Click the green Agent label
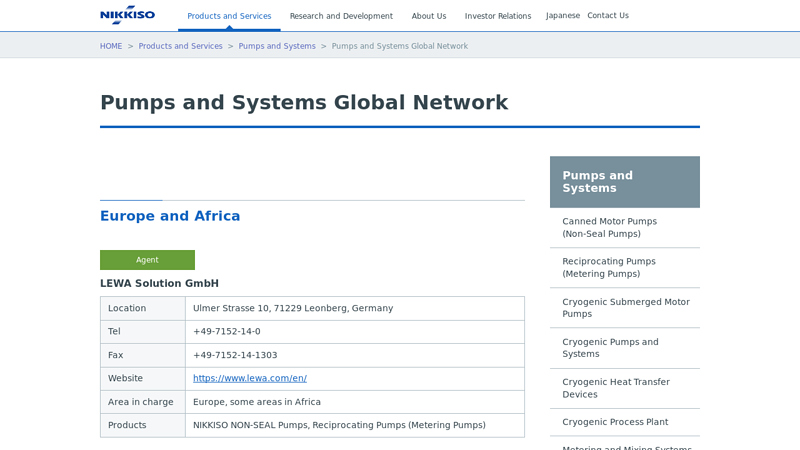Image resolution: width=800 pixels, height=450 pixels. [x=147, y=260]
